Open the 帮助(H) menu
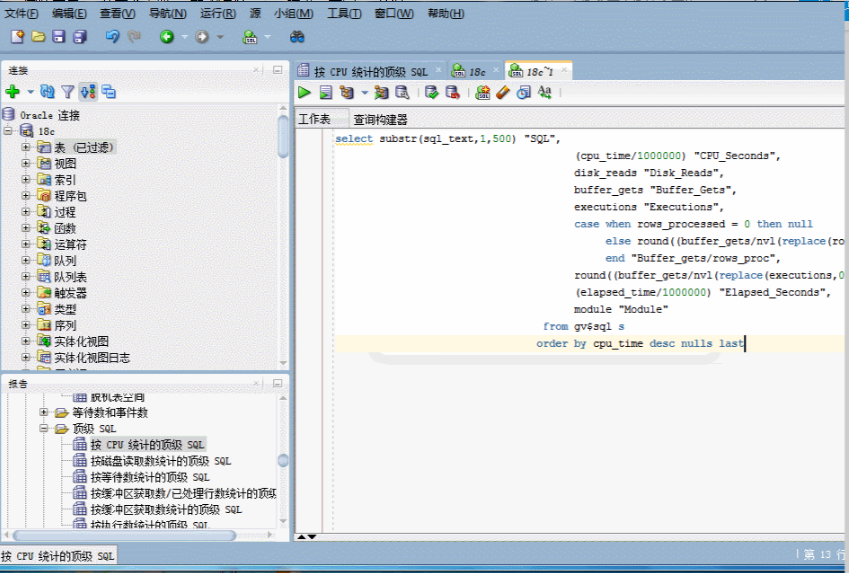This screenshot has width=849, height=573. pos(446,14)
